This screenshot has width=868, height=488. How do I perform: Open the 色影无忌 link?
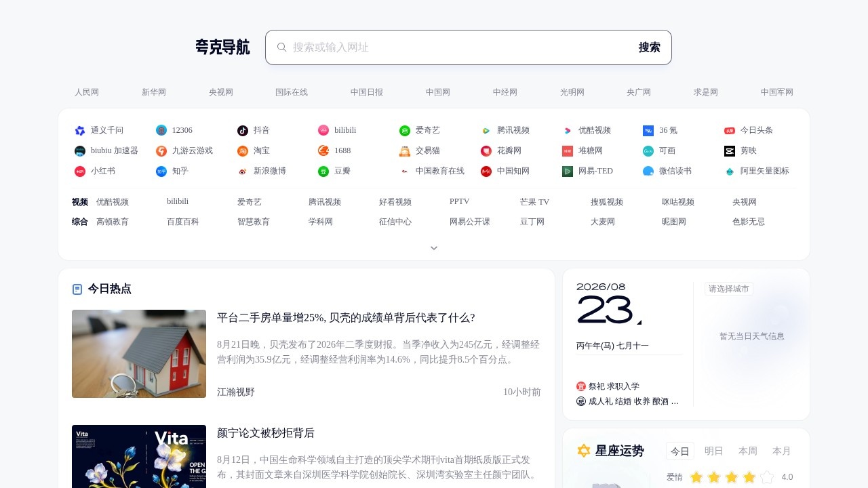tap(749, 222)
